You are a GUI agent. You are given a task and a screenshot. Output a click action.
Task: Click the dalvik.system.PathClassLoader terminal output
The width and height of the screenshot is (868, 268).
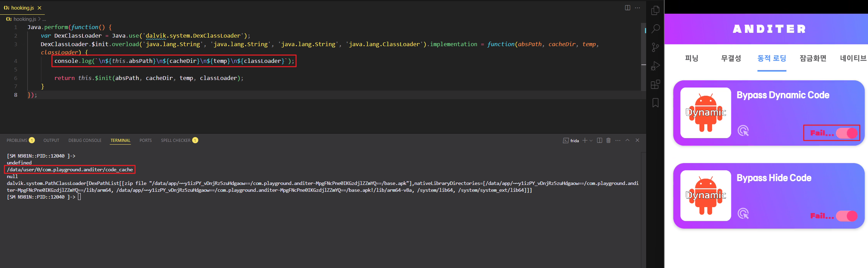322,187
